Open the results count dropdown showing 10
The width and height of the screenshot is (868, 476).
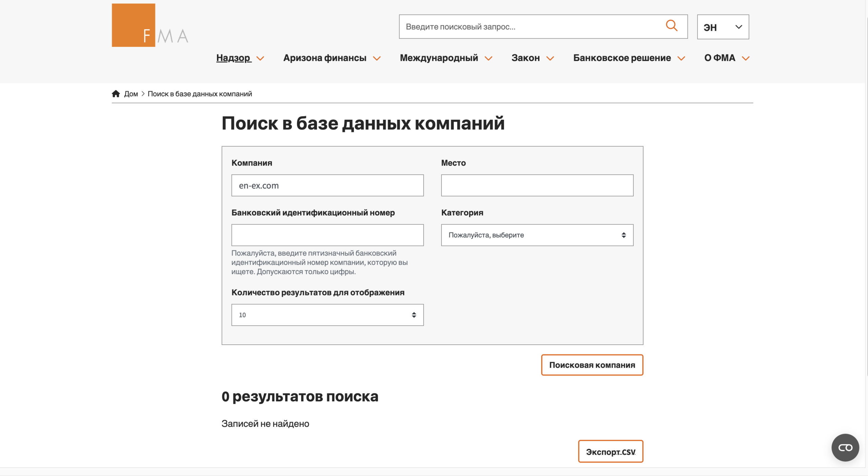point(328,315)
